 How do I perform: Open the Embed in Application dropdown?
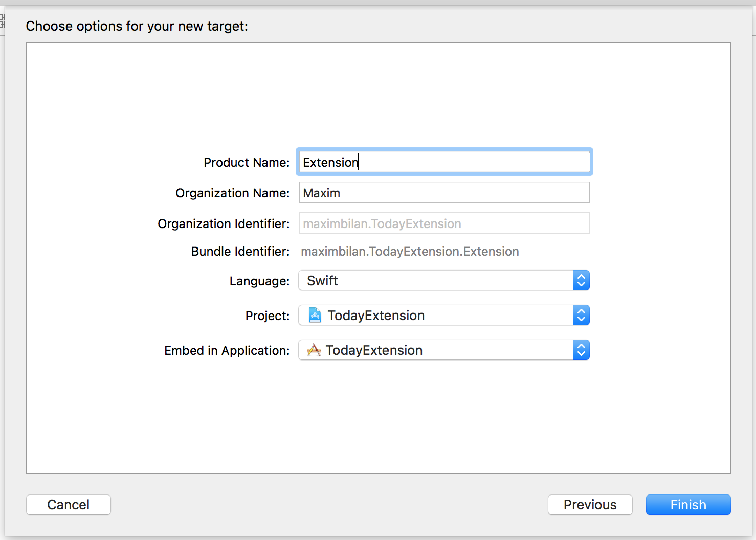pyautogui.click(x=444, y=350)
